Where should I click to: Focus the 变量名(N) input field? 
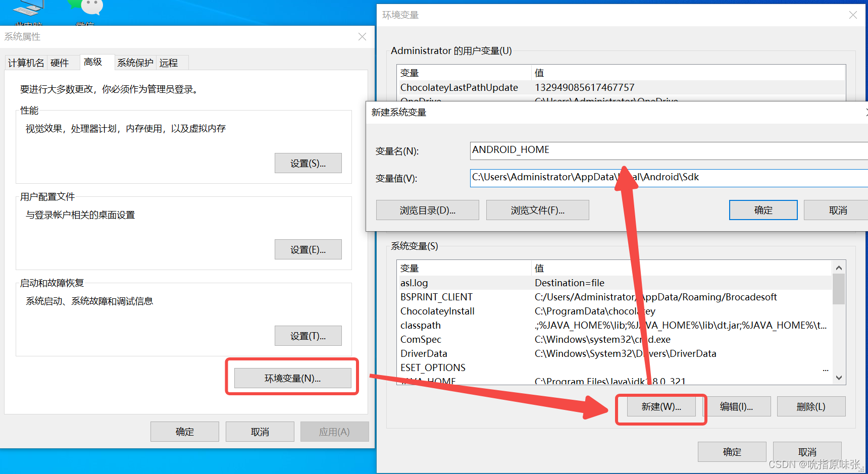click(x=669, y=150)
